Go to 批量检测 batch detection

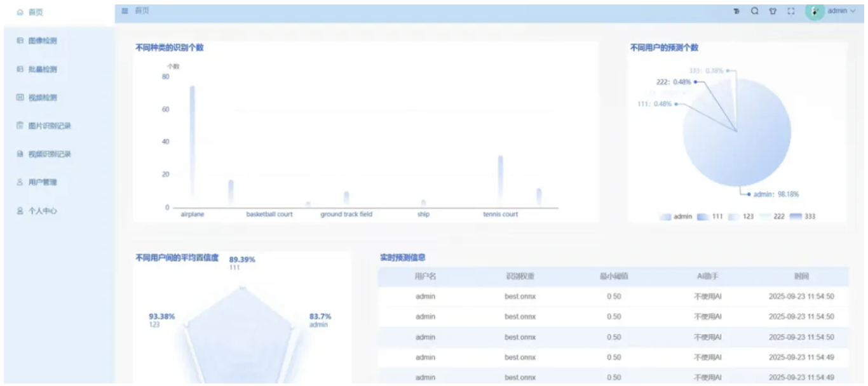point(37,69)
